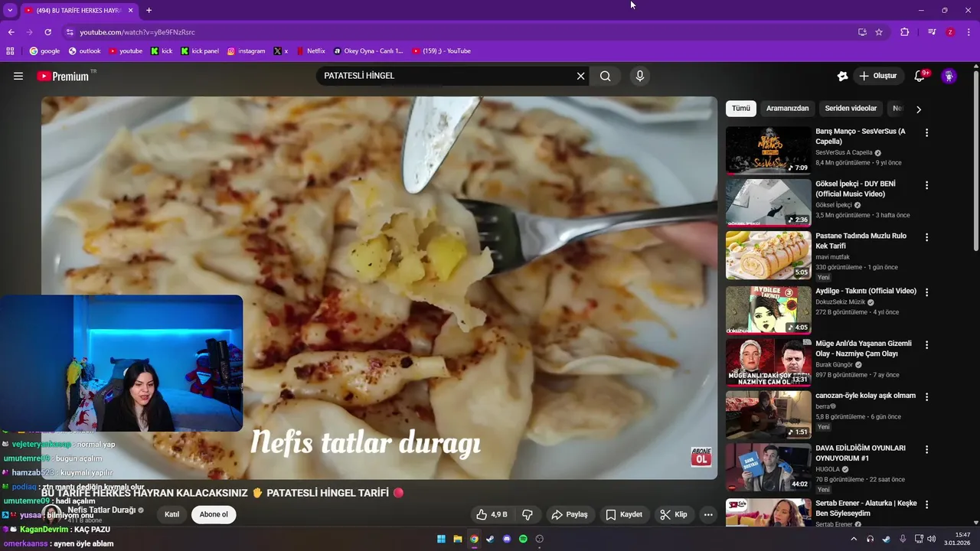Viewport: 980px width, 551px height.
Task: Open the instagram bookmark
Action: 246,51
